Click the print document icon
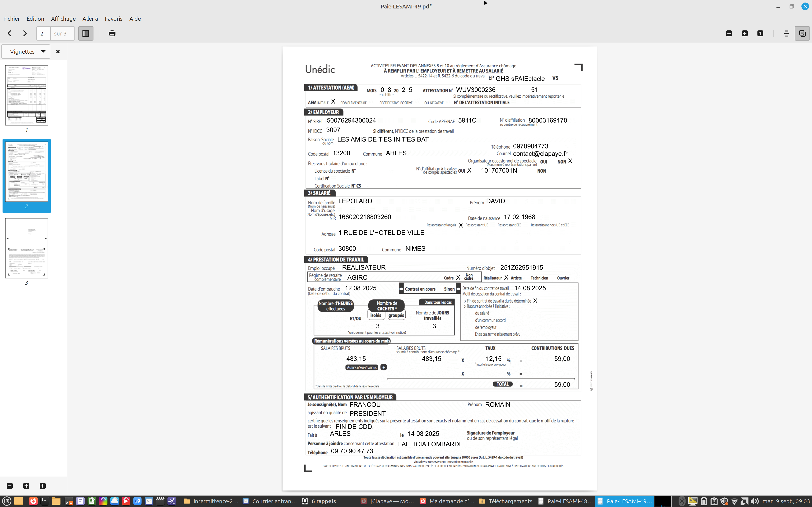The height and width of the screenshot is (507, 812). (112, 33)
